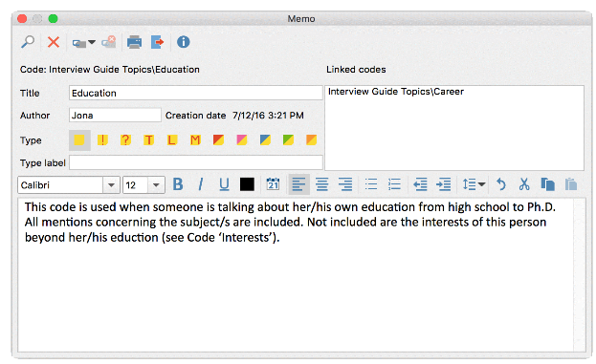The width and height of the screenshot is (596, 364).
Task: Select the question mark memo type
Action: pos(125,140)
